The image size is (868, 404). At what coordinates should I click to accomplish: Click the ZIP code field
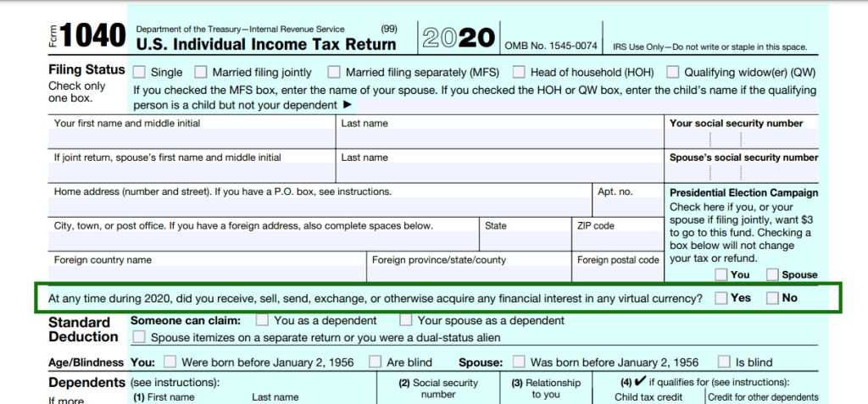(x=617, y=241)
